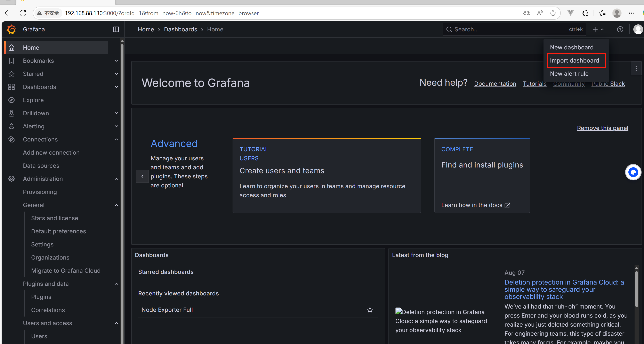Click the browser read aloud icon
This screenshot has height=344, width=644.
point(540,13)
